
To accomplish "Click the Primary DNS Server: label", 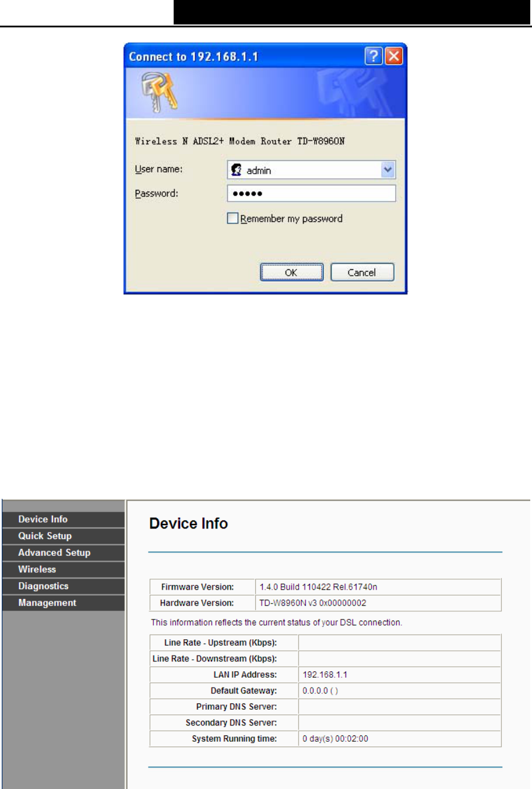I will coord(237,707).
